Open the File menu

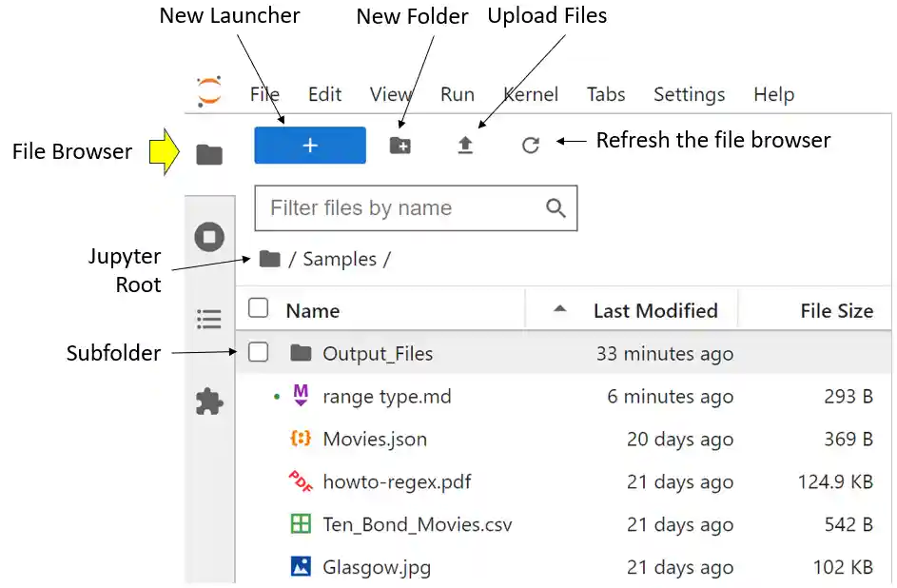[264, 94]
